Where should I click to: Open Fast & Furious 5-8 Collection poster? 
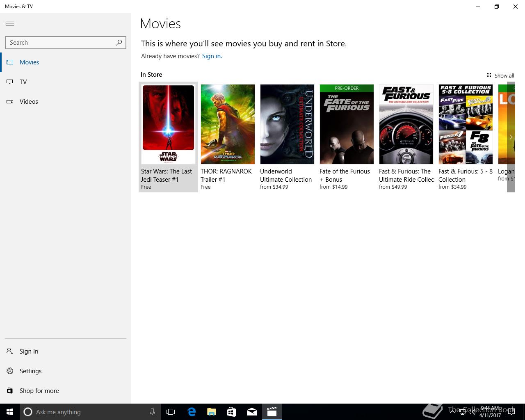tap(466, 124)
